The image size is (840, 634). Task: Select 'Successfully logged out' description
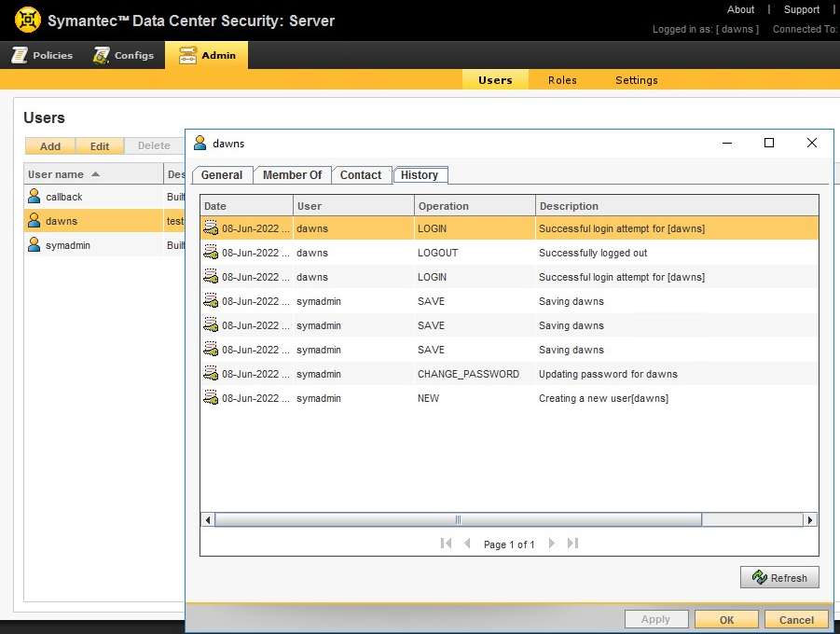pos(593,253)
